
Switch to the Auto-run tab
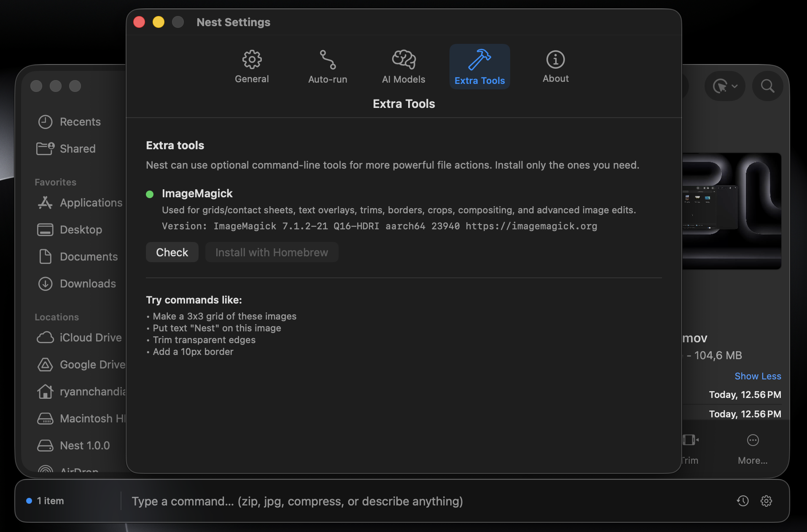click(x=328, y=67)
